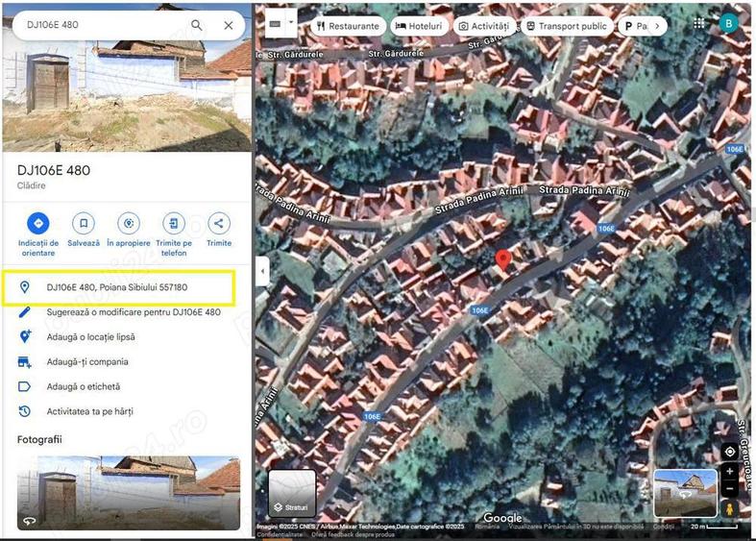The height and width of the screenshot is (541, 756).
Task: Save the place with Salvează
Action: coord(84,224)
